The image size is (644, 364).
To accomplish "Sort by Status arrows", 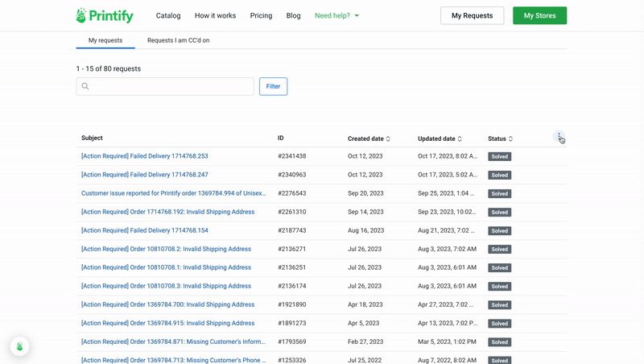I will pos(510,139).
